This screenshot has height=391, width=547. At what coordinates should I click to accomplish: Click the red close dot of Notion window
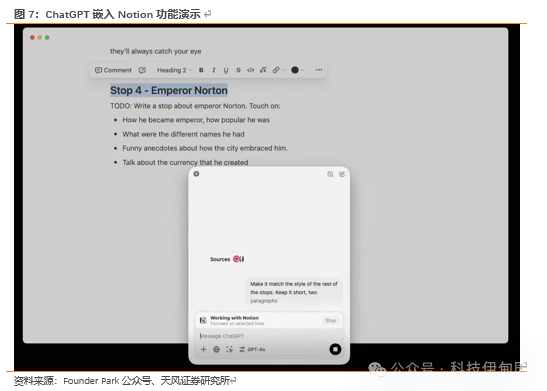[x=32, y=37]
